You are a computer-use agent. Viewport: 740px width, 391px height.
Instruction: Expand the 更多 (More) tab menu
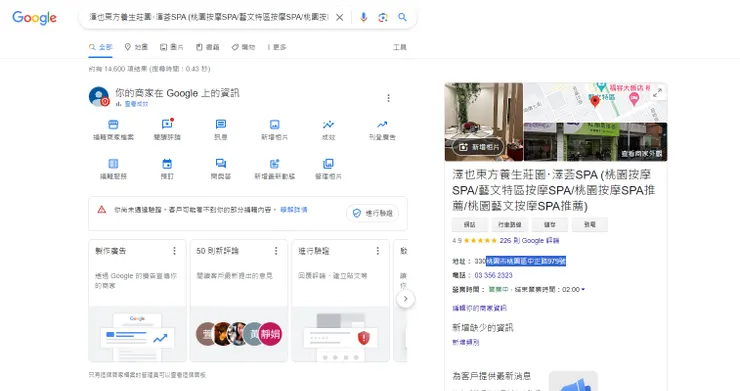277,47
